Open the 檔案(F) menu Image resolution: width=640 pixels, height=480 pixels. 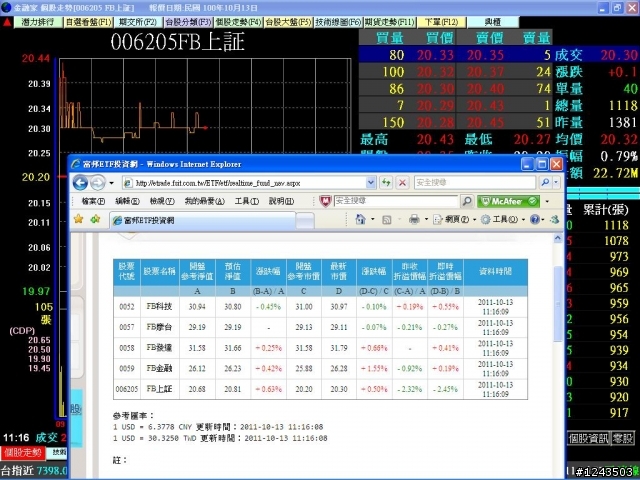(93, 201)
